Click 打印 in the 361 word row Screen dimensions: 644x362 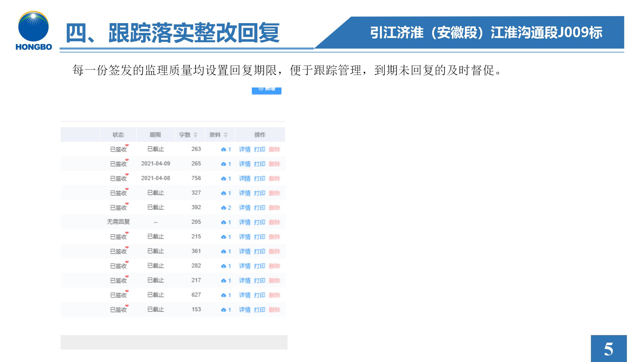[259, 252]
